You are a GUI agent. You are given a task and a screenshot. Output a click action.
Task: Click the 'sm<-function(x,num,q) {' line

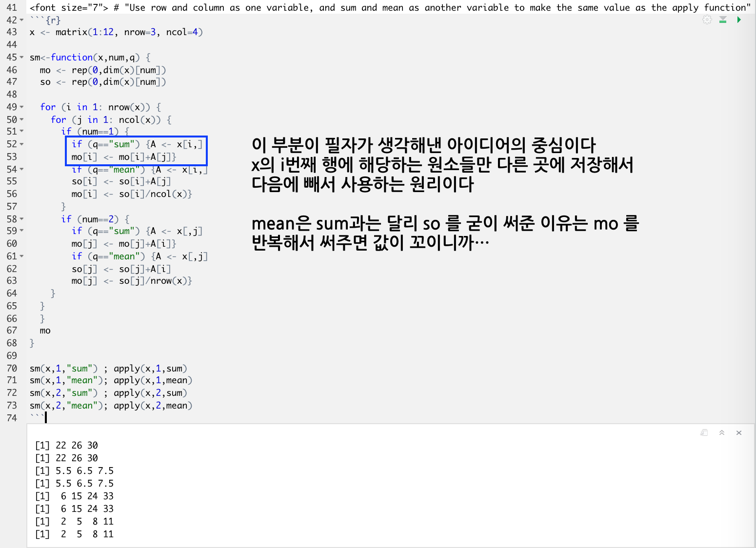coord(90,58)
